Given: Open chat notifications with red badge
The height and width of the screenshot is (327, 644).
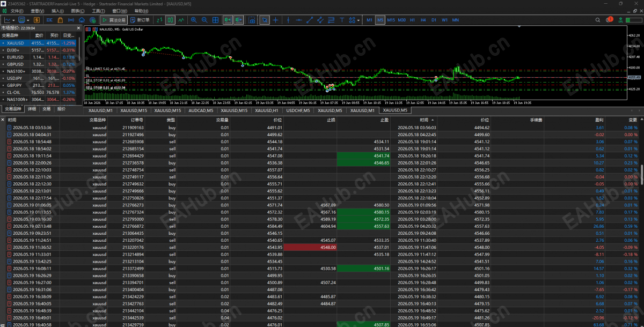Looking at the screenshot, I should coord(609,19).
